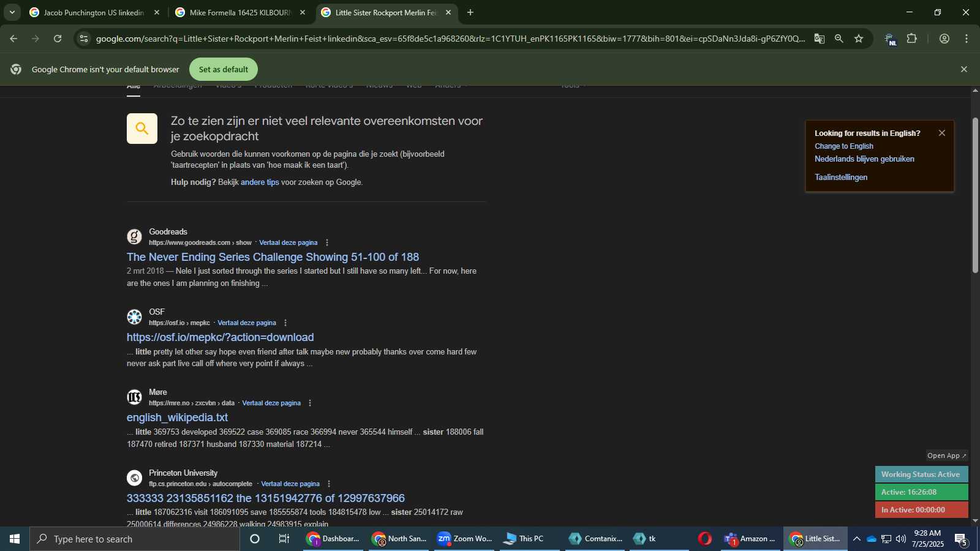Click the Working Status: Active indicator

pos(921,474)
